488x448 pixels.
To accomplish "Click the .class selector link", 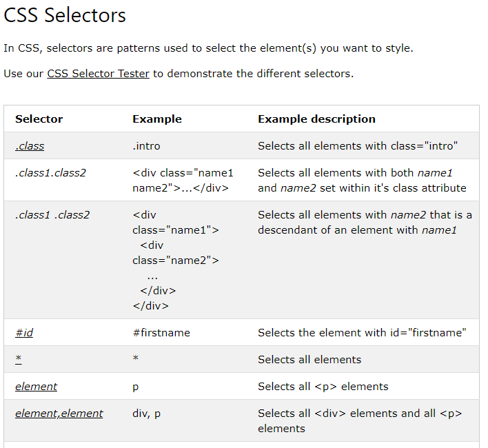I will click(x=30, y=146).
